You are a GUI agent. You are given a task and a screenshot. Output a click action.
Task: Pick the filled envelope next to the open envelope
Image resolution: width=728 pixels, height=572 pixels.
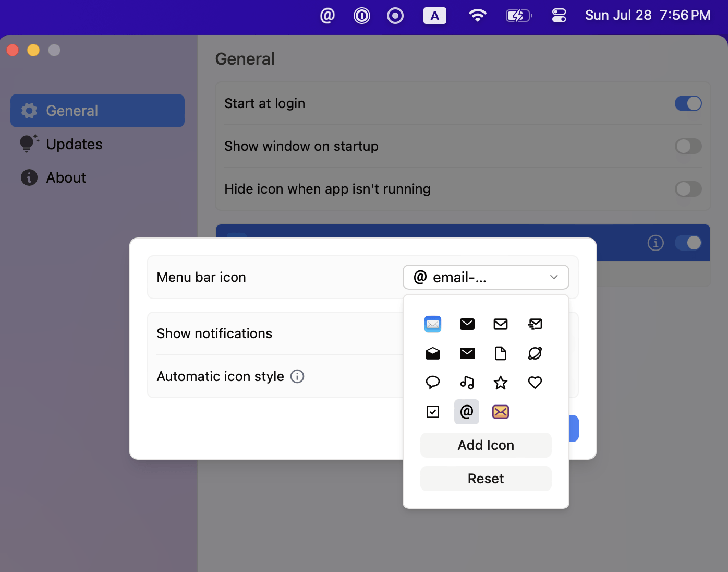(467, 353)
